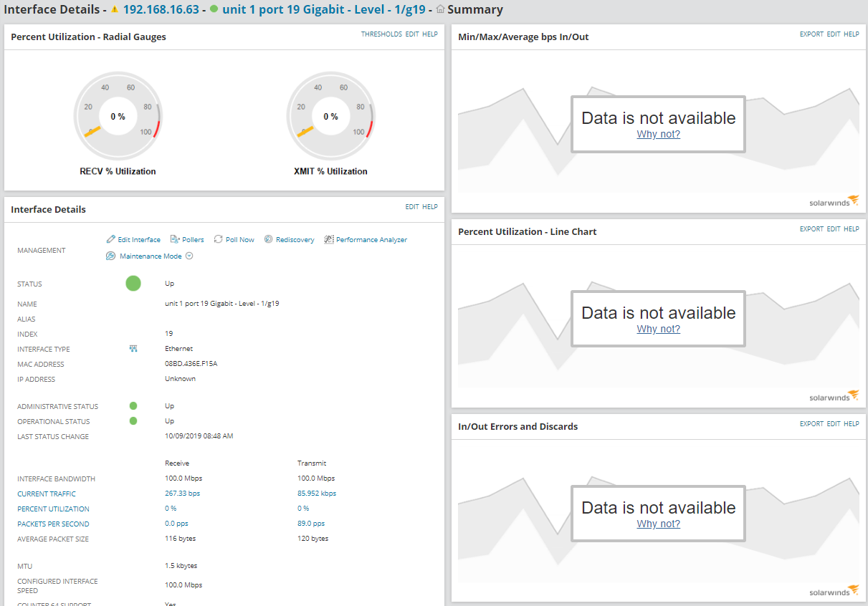Click the Current Traffic label link
The height and width of the screenshot is (606, 868).
coord(47,494)
